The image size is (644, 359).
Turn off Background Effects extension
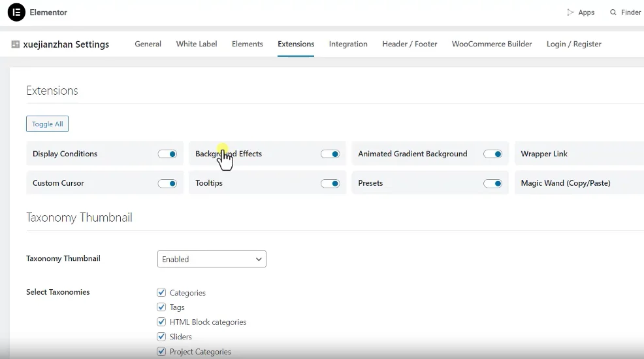pyautogui.click(x=330, y=154)
